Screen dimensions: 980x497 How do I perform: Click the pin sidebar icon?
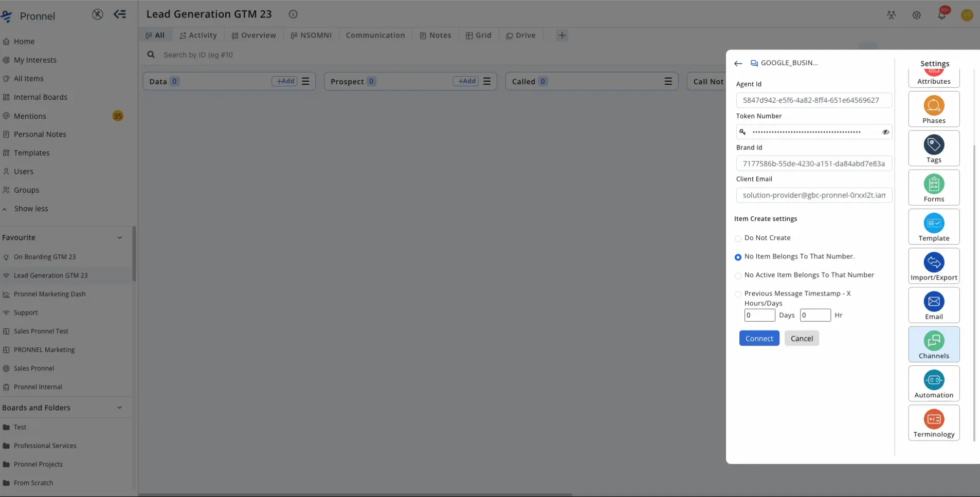[97, 14]
